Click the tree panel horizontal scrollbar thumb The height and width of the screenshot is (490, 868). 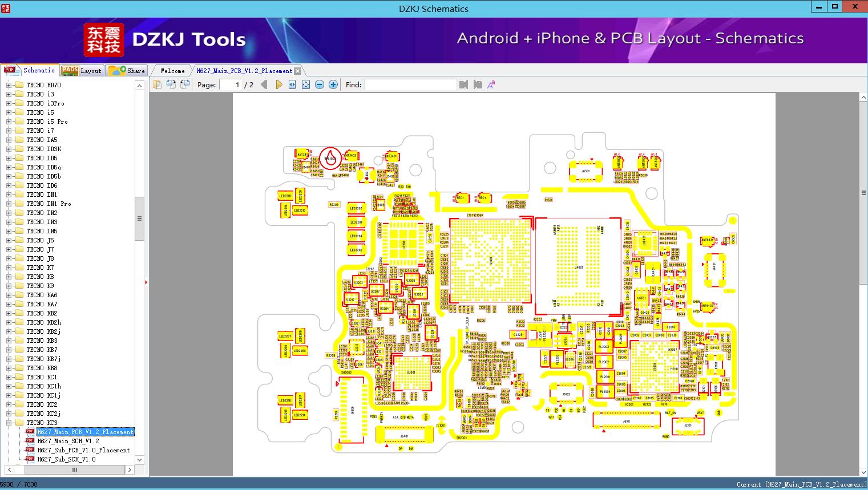pos(74,470)
